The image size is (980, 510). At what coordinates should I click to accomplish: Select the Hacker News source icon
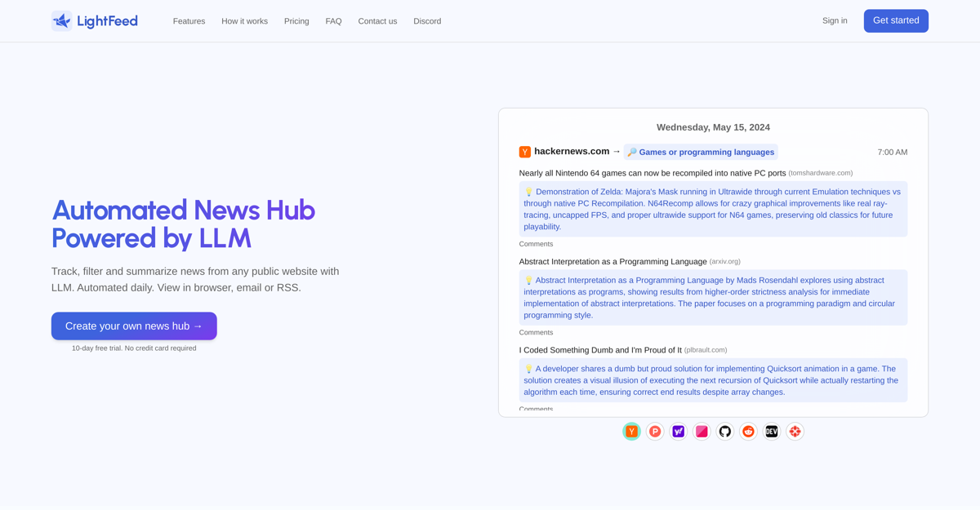click(631, 432)
